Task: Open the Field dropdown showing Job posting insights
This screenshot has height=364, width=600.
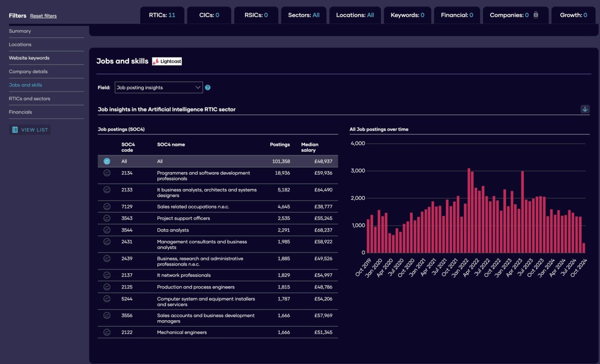Action: (158, 87)
